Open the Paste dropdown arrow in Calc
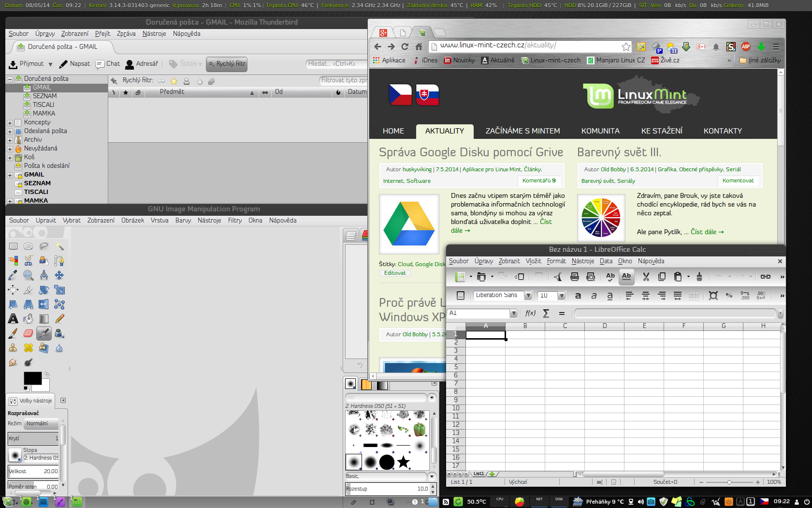The width and height of the screenshot is (812, 508). pos(688,277)
